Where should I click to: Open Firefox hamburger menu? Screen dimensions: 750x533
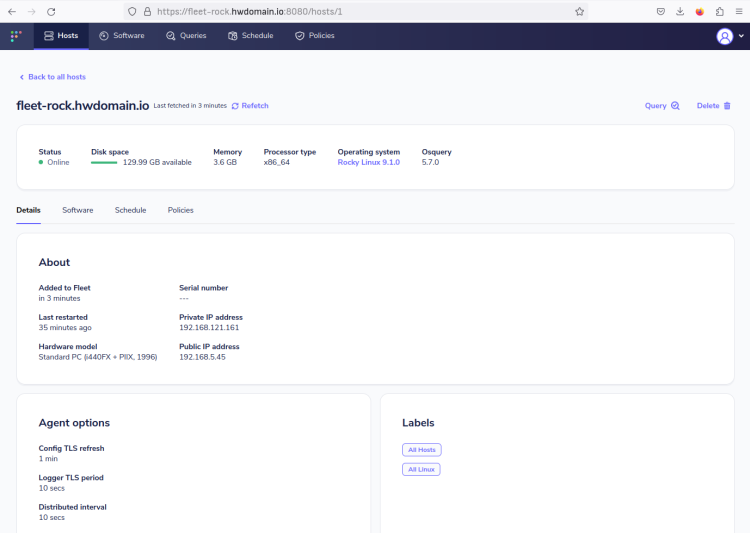[x=739, y=11]
